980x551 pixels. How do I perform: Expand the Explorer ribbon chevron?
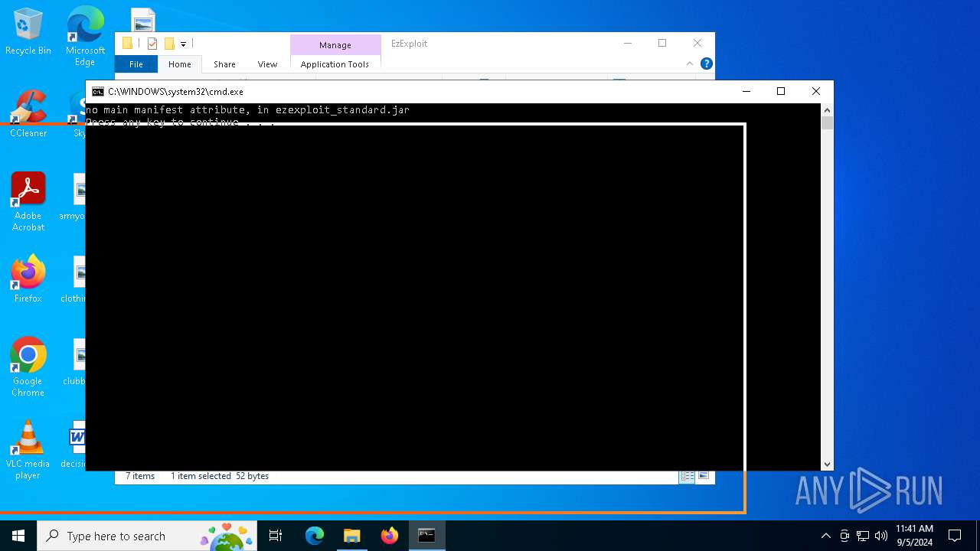690,64
